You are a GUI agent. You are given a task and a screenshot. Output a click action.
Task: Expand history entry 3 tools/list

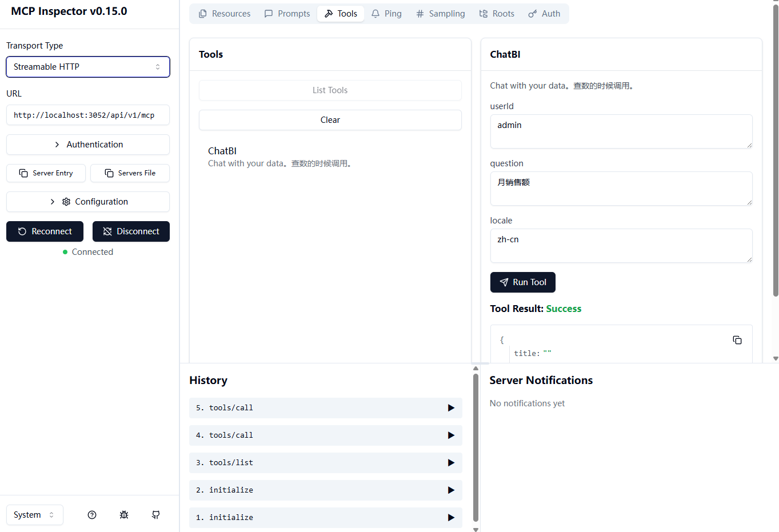tap(326, 463)
